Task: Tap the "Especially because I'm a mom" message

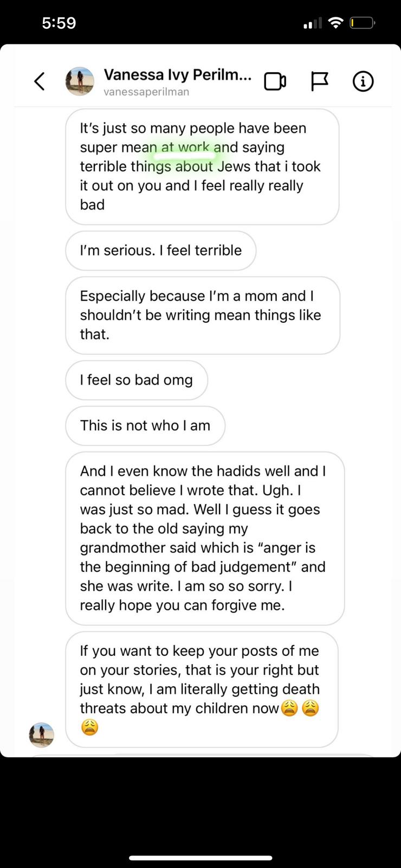Action: (x=202, y=315)
